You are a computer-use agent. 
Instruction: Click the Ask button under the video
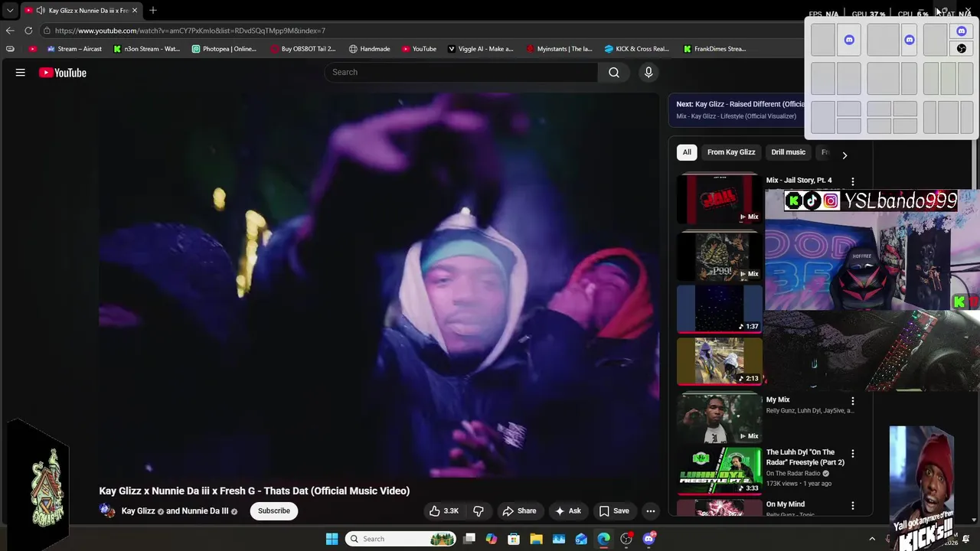(x=568, y=510)
